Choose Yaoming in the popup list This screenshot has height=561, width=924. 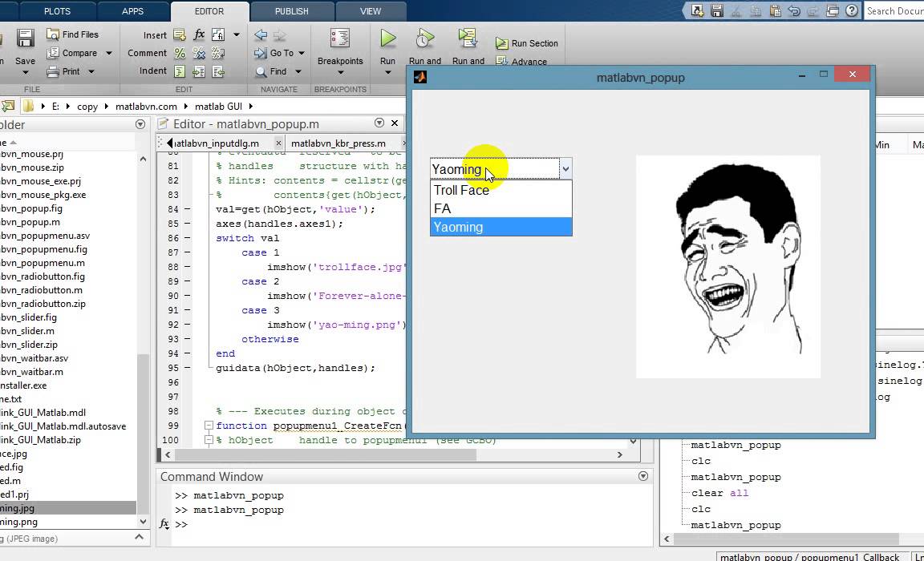pyautogui.click(x=500, y=227)
